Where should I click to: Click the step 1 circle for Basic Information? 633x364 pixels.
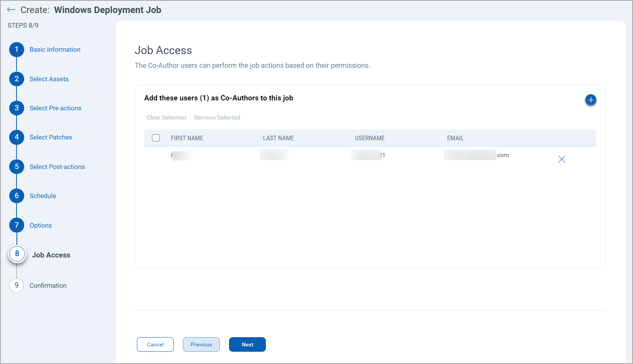tap(16, 49)
